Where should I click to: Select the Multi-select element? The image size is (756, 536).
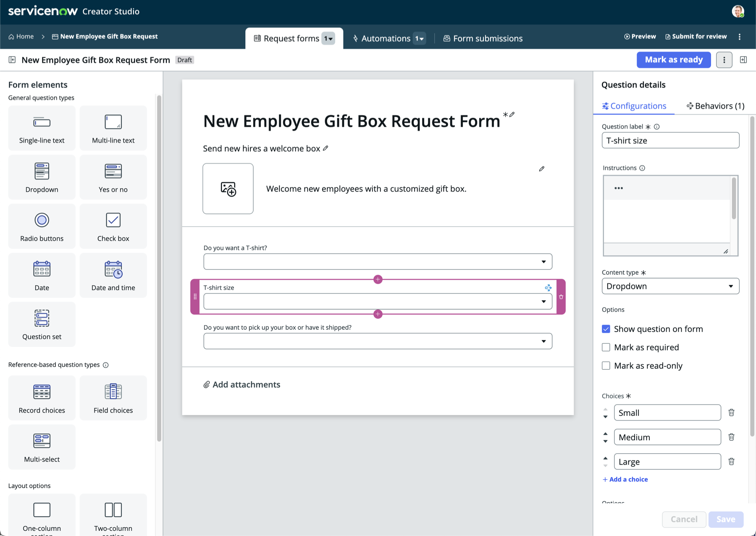(x=42, y=447)
